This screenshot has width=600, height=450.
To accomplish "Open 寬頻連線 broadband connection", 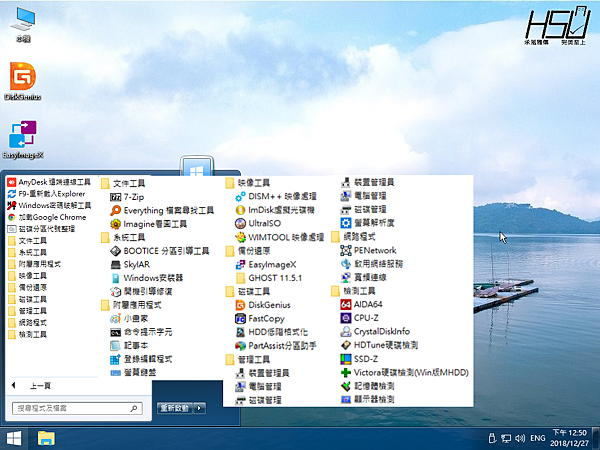I will tap(363, 277).
